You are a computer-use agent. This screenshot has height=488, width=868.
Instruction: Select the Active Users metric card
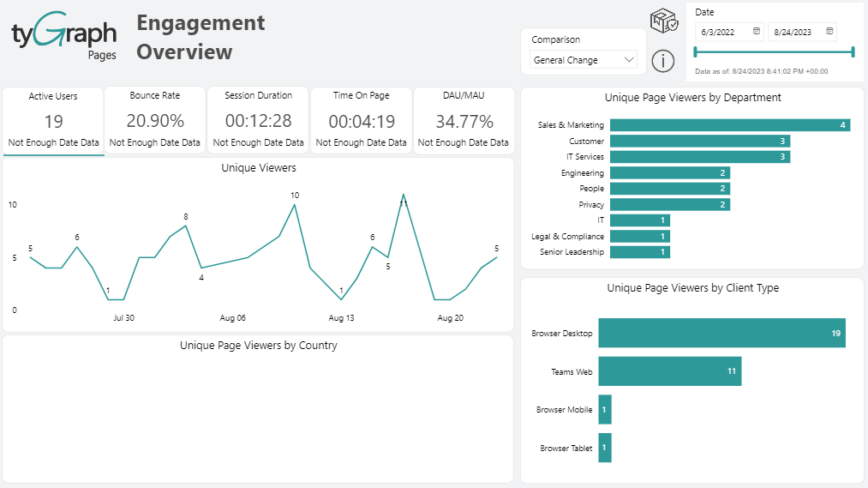pos(53,120)
